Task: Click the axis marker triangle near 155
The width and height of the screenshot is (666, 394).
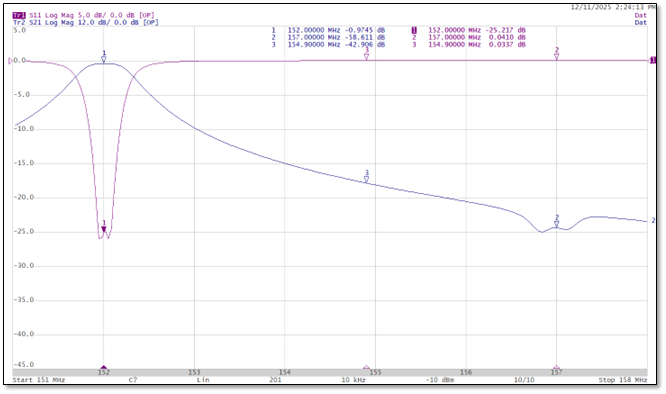Action: coord(367,367)
